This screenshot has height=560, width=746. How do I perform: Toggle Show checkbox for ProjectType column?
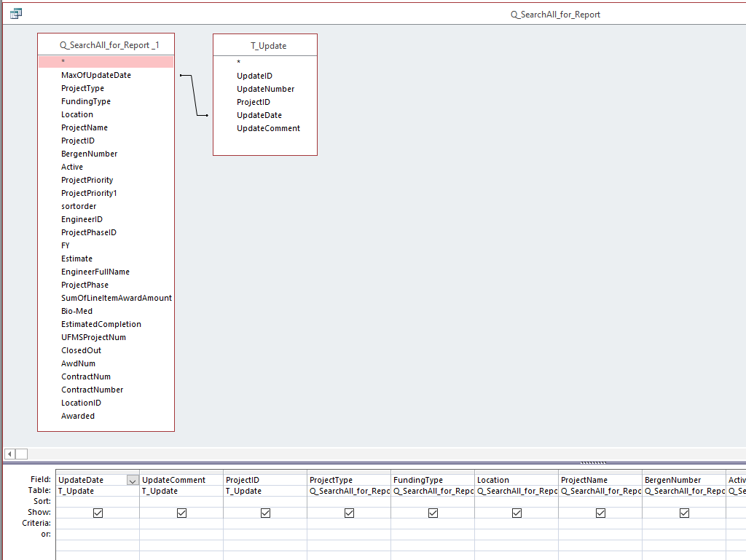coord(349,513)
